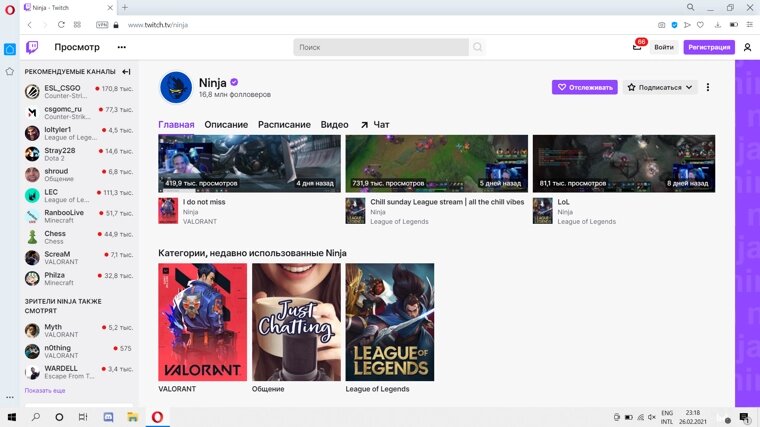This screenshot has width=760, height=427.
Task: Open Windows Start menu
Action: tap(12, 417)
